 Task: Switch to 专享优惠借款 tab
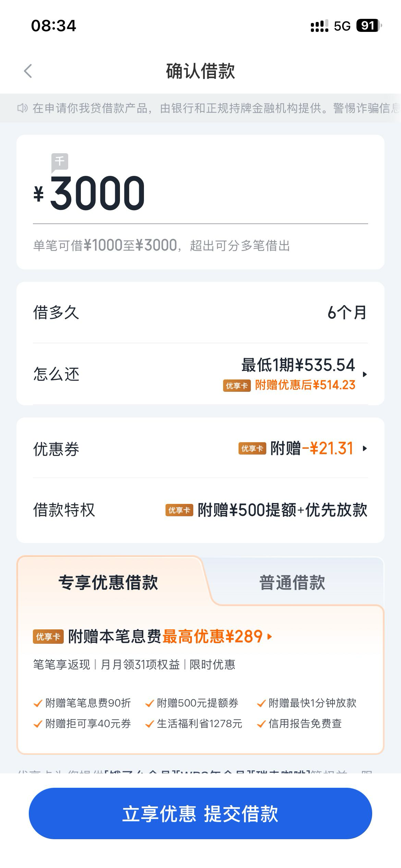click(x=108, y=582)
